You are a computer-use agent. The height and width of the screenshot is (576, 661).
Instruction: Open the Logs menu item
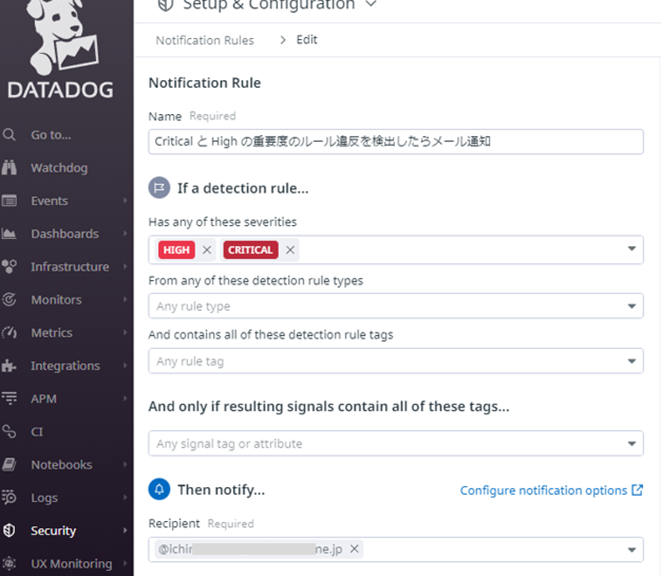(44, 498)
